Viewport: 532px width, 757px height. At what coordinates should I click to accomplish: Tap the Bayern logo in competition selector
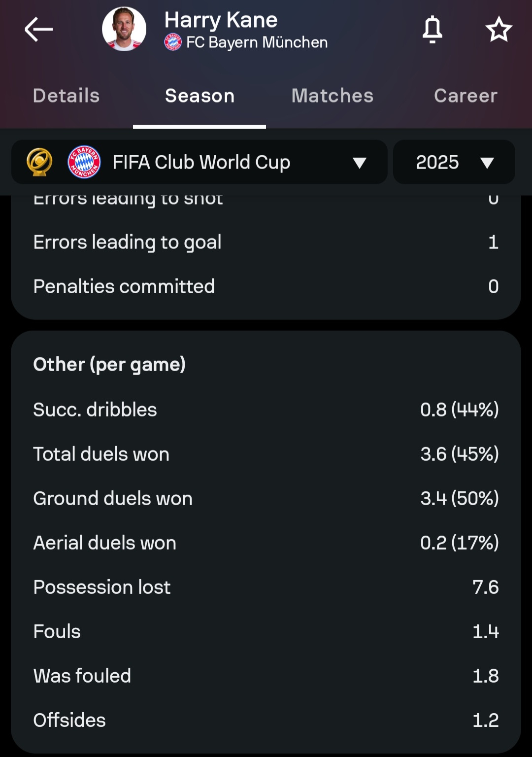[x=84, y=162]
